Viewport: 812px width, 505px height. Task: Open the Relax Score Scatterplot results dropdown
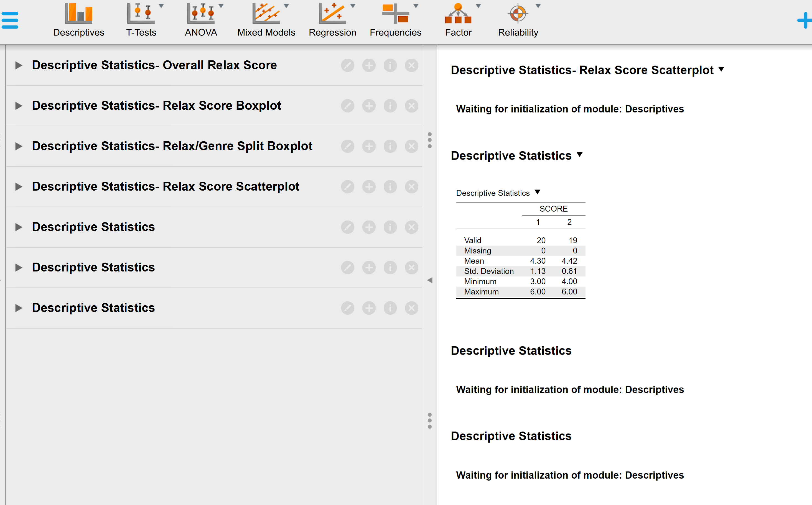coord(721,70)
